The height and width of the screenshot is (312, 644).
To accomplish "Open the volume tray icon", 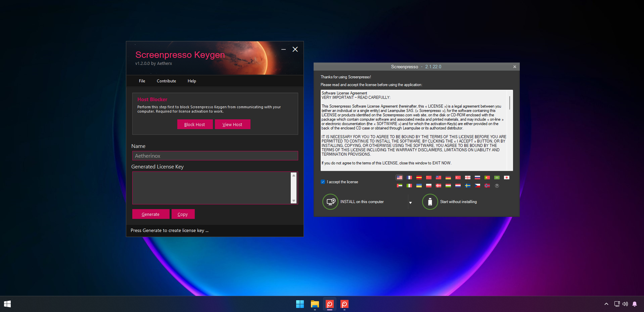I will [x=625, y=304].
